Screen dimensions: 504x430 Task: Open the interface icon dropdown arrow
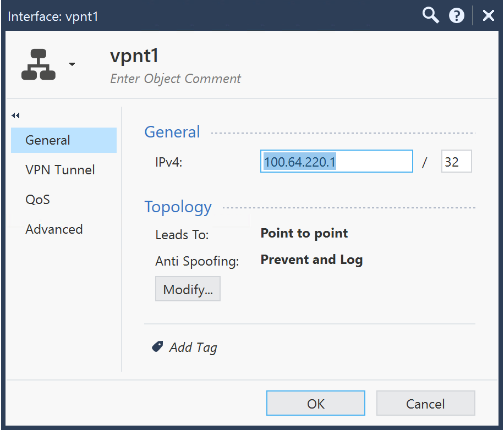[72, 65]
